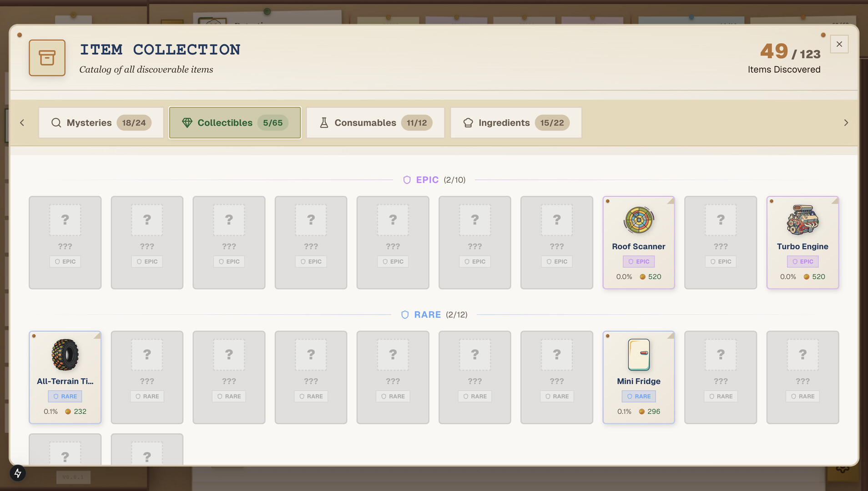Click the V0.0.1 version label
The height and width of the screenshot is (491, 868).
73,477
